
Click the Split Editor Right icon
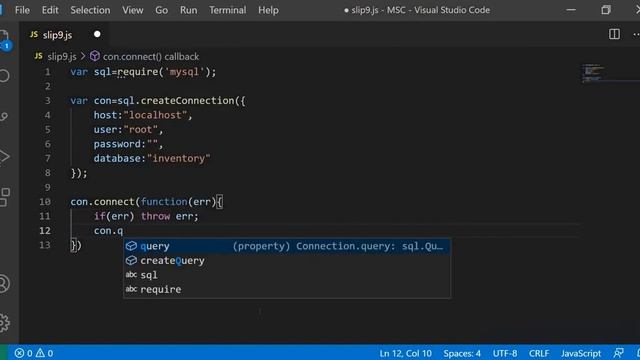[x=614, y=34]
